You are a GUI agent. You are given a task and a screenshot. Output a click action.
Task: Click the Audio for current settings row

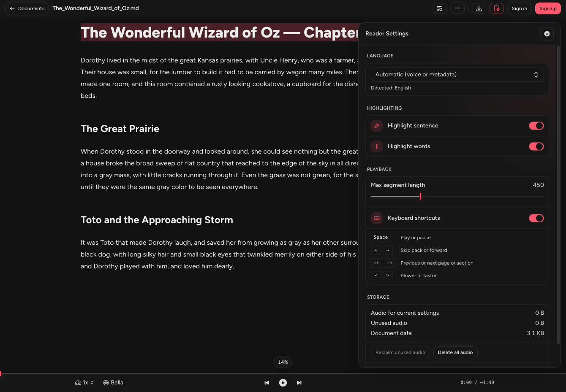click(x=457, y=313)
